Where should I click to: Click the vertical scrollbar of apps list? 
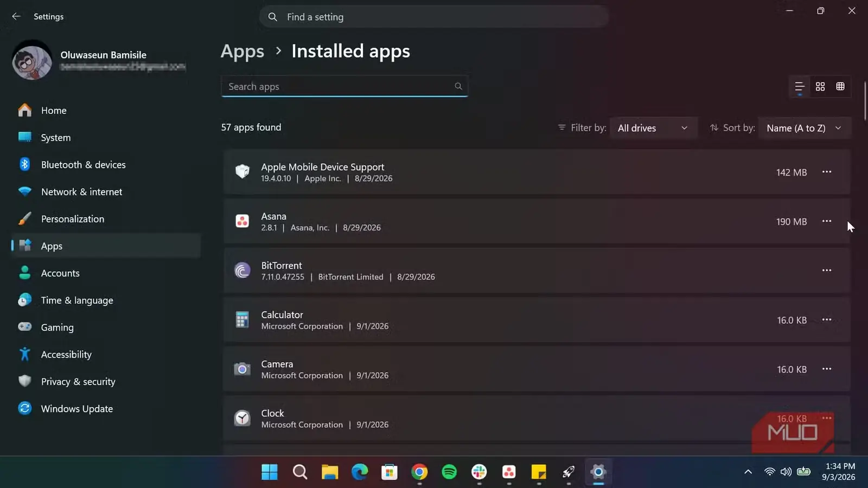click(865, 100)
